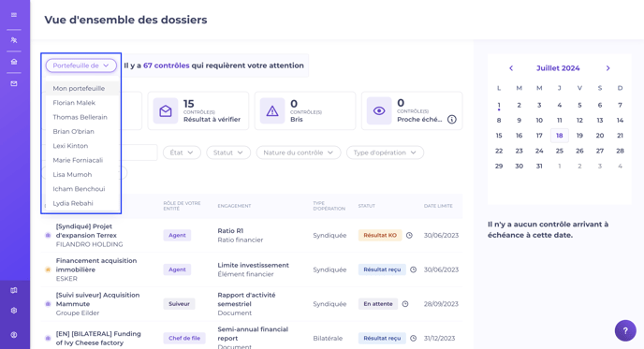This screenshot has width=644, height=349.
Task: Click the open envelope Résultat à vérifier icon
Action: [166, 110]
